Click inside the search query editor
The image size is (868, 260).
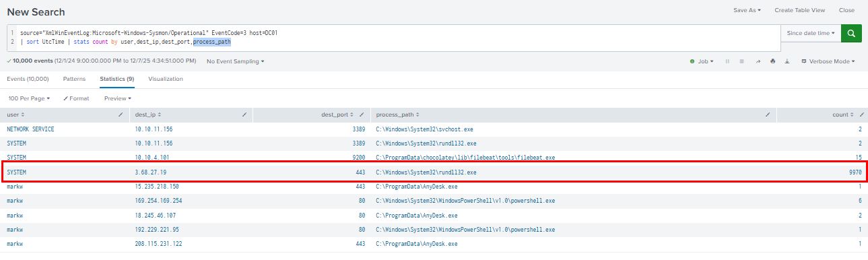click(x=393, y=37)
